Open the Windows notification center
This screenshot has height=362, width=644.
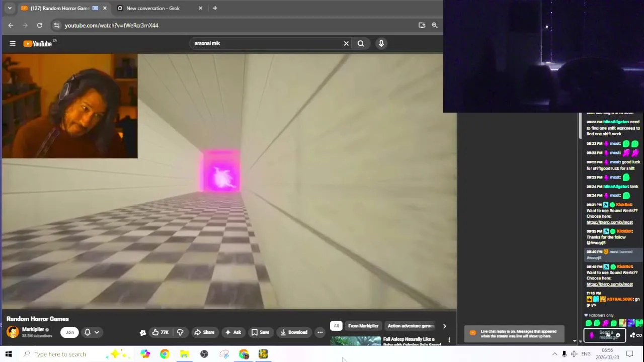pos(629,354)
